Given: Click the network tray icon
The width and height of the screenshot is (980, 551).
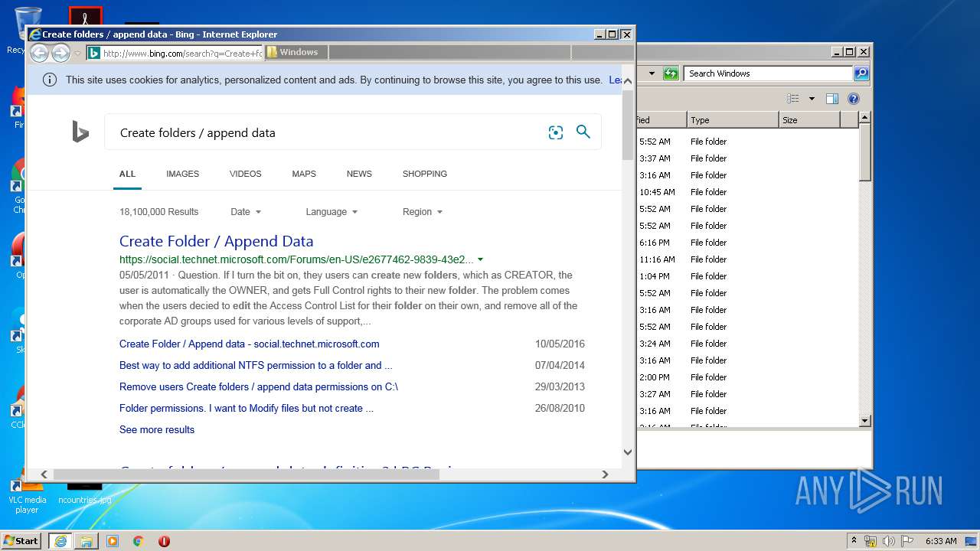Looking at the screenshot, I should [871, 541].
